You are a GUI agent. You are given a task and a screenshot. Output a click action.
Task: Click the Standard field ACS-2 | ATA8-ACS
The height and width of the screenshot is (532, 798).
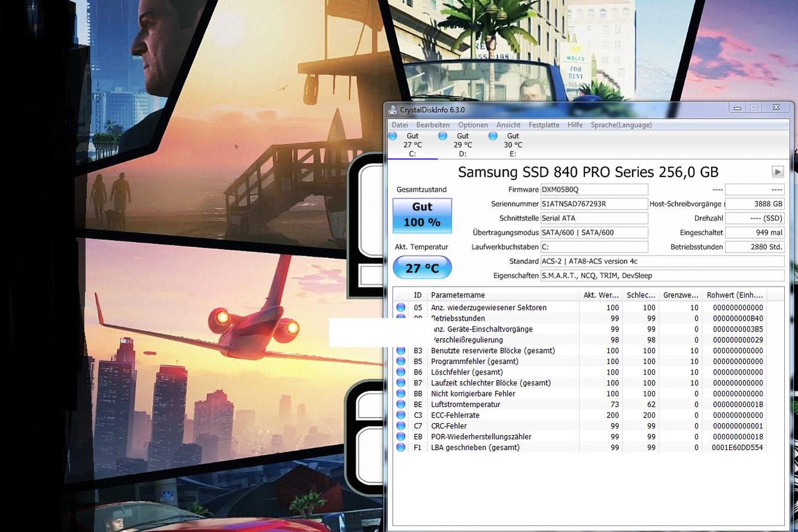tap(662, 262)
